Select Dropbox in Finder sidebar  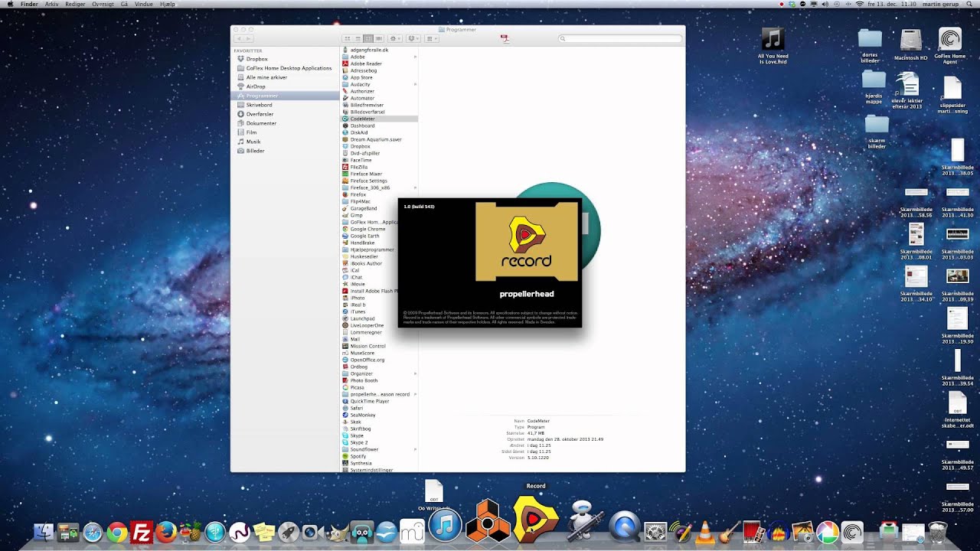pos(256,59)
